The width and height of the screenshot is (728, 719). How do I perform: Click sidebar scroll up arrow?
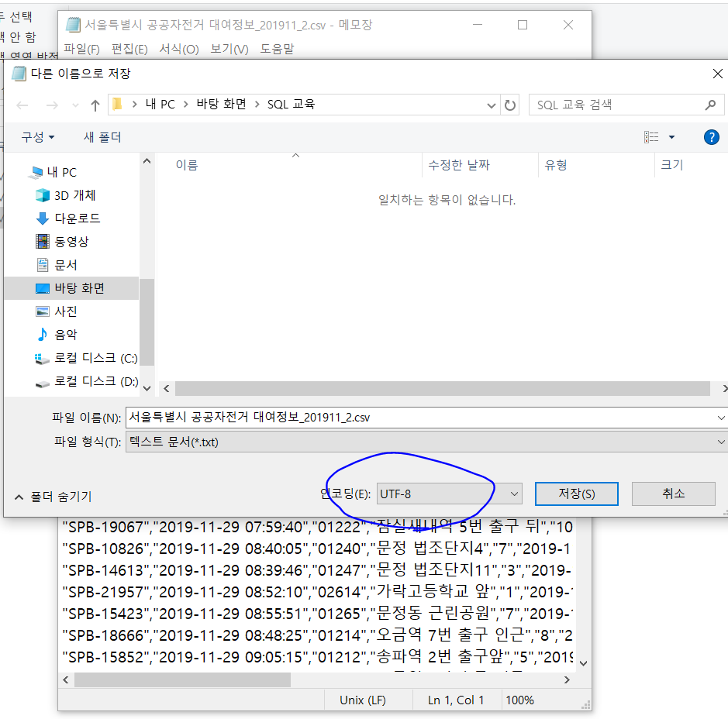coord(147,161)
